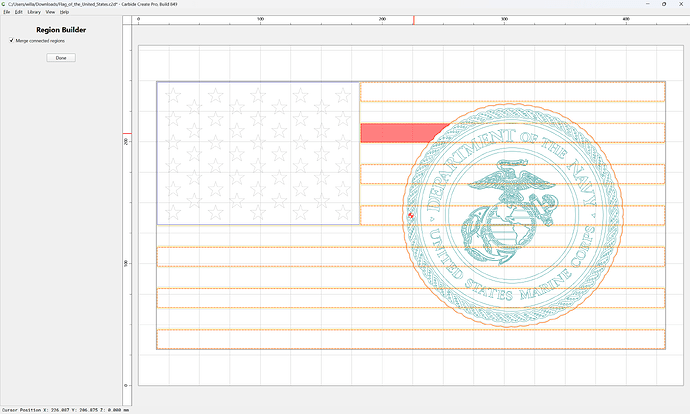Toggle Merge connected regions checkbox
690x414 pixels.
pyautogui.click(x=11, y=40)
